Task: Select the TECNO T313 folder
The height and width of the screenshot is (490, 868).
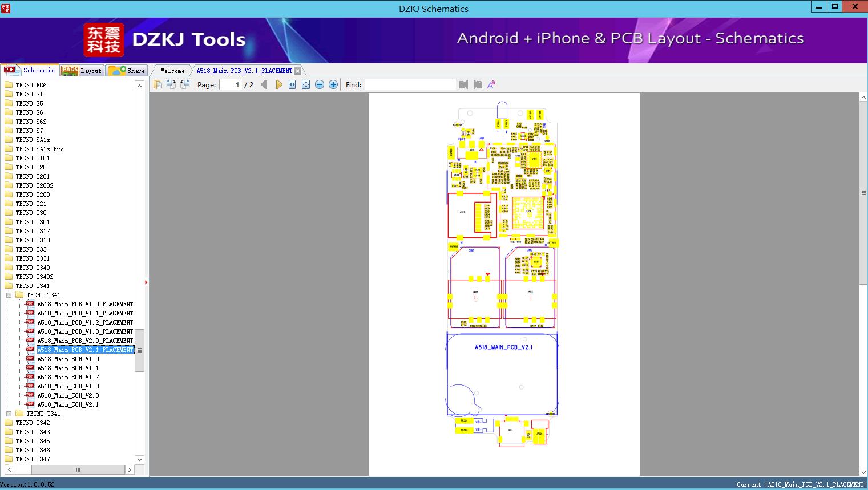Action: (33, 240)
